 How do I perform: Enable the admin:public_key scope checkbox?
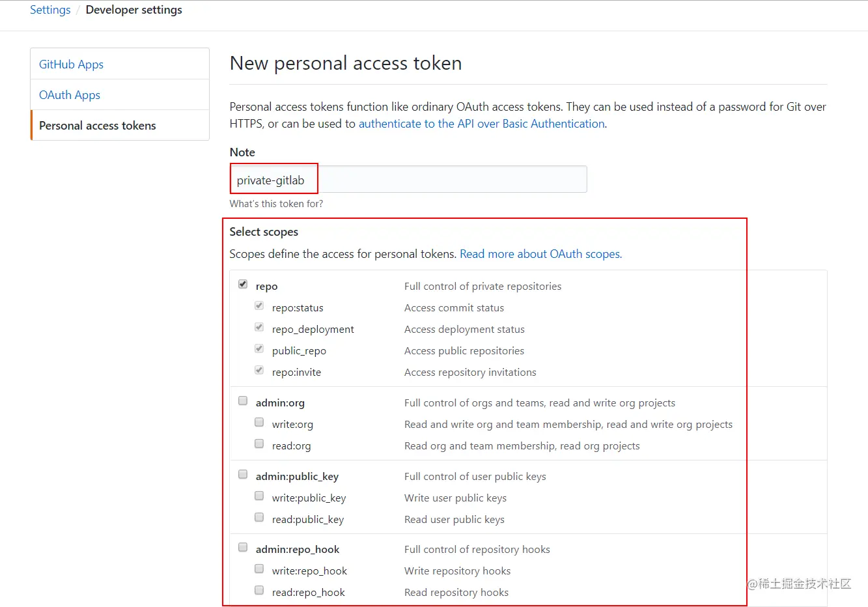click(243, 474)
